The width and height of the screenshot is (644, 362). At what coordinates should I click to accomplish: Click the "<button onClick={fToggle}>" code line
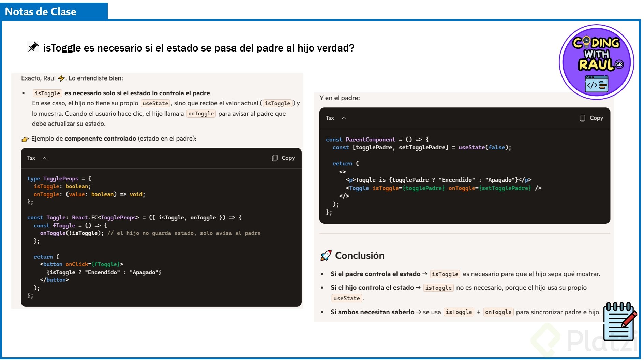82,264
